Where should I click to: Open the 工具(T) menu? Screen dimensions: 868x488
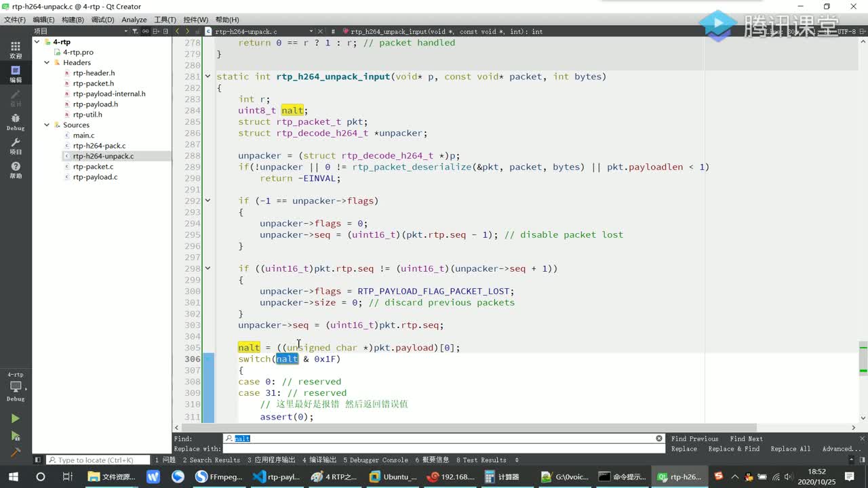(165, 20)
